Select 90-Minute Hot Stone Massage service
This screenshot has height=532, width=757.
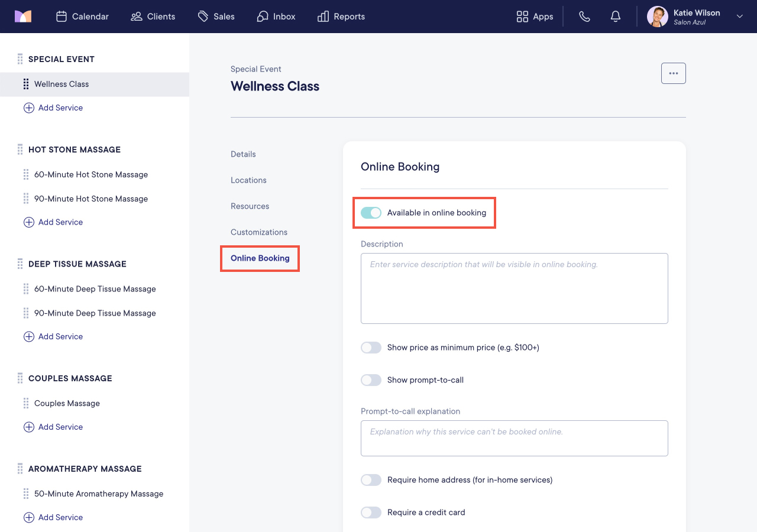[91, 199]
